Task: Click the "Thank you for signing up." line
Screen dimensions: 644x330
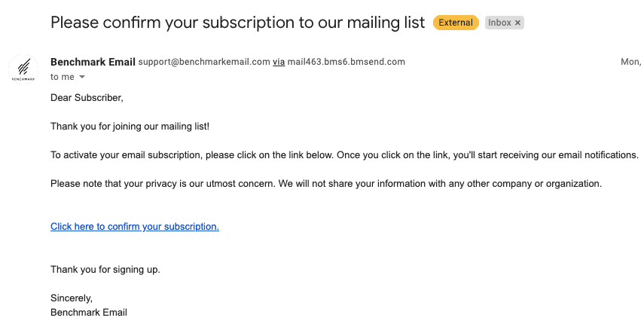Action: pos(105,269)
